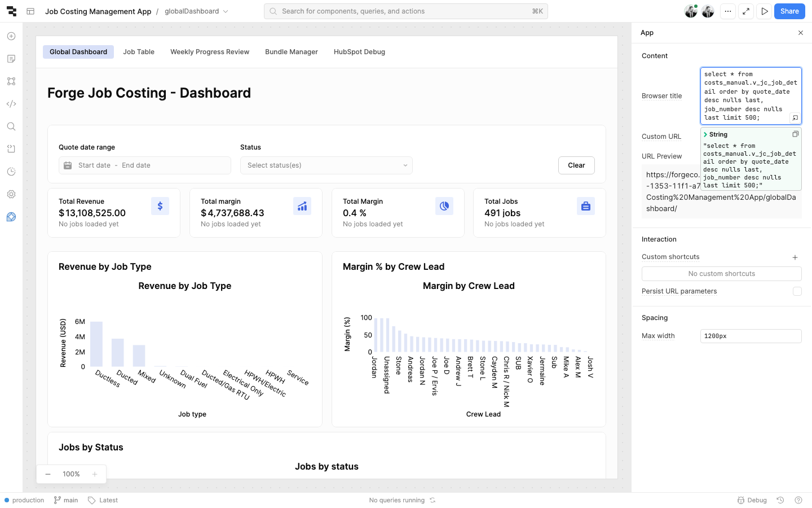The height and width of the screenshot is (508, 812).
Task: Enable Persist URL parameters checkbox
Action: coord(797,291)
